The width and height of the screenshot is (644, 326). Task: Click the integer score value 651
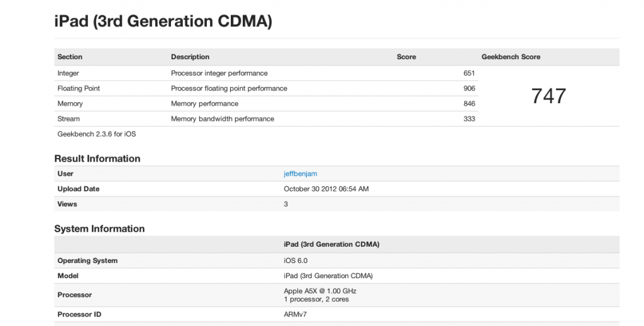(x=469, y=74)
